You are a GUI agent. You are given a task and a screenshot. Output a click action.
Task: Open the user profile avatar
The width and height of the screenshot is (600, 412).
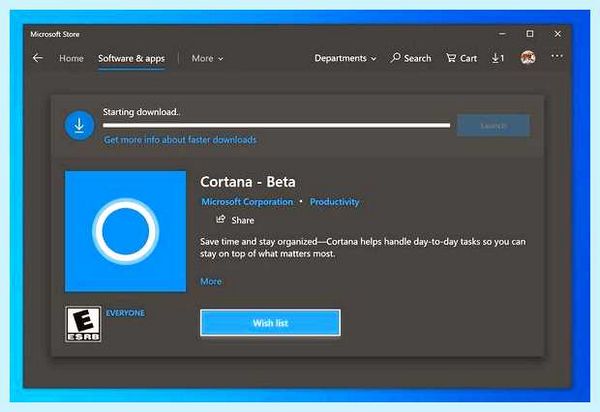528,58
